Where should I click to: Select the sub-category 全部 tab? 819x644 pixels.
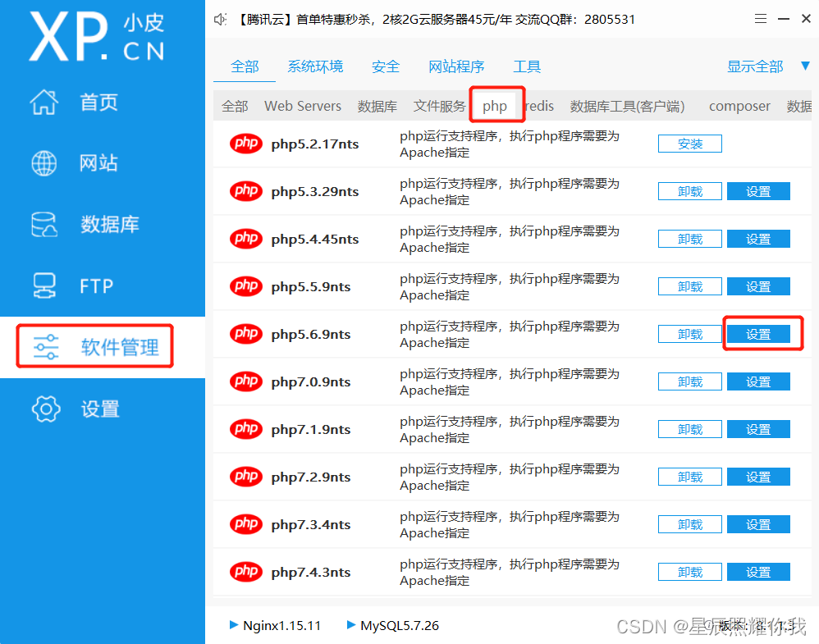235,106
